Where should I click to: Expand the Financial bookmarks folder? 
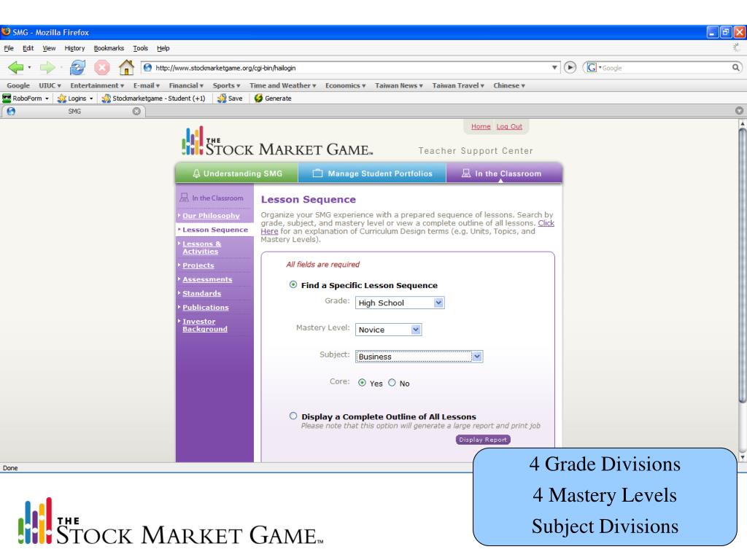click(186, 86)
